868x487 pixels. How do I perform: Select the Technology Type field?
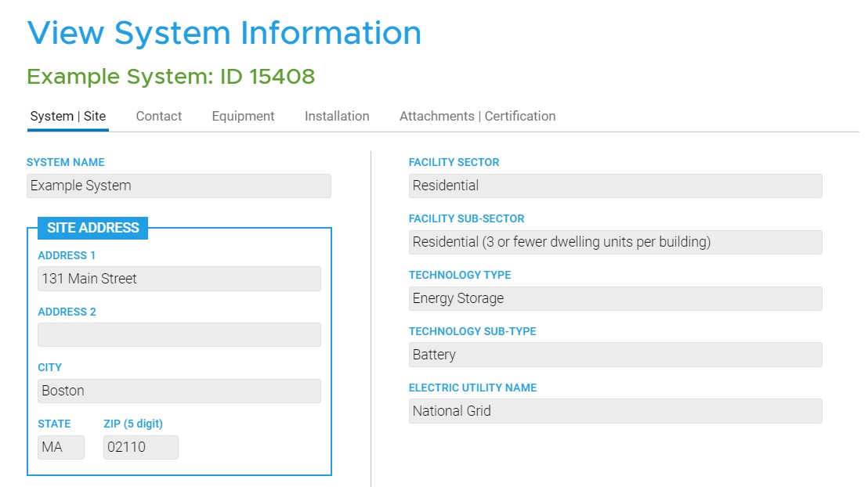point(615,298)
